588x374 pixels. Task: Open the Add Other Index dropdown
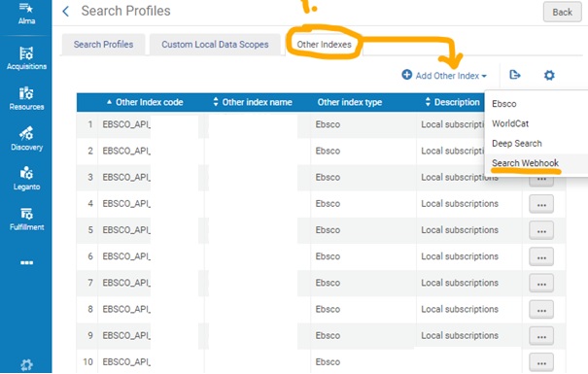point(451,76)
